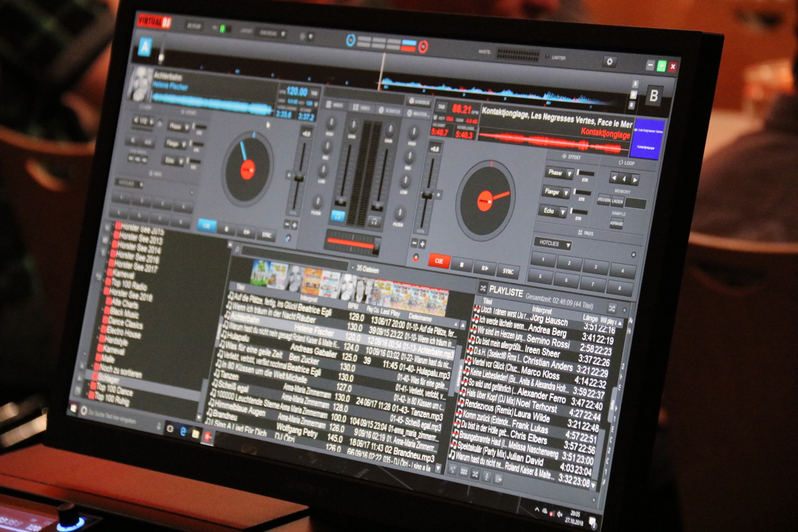Open Windows Start button

74,408
